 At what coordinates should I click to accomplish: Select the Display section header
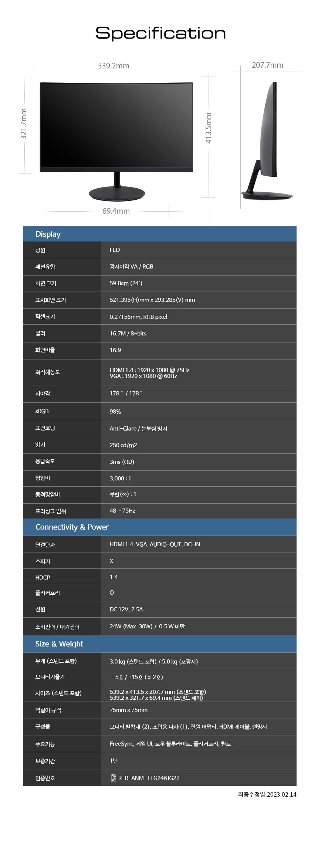(x=48, y=234)
